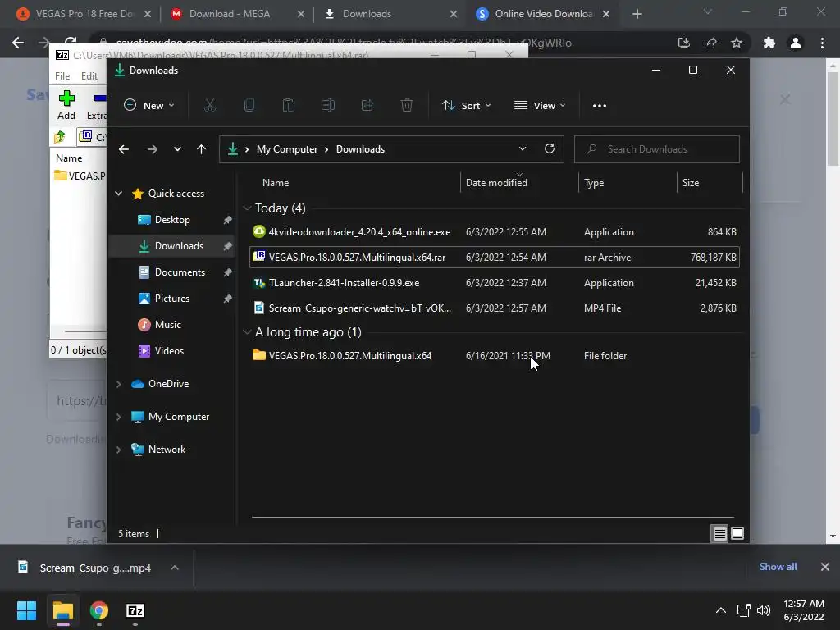This screenshot has height=630, width=840.
Task: Select 4kvideodownloader_4.20.4_x64_online.exe file
Action: point(495,232)
